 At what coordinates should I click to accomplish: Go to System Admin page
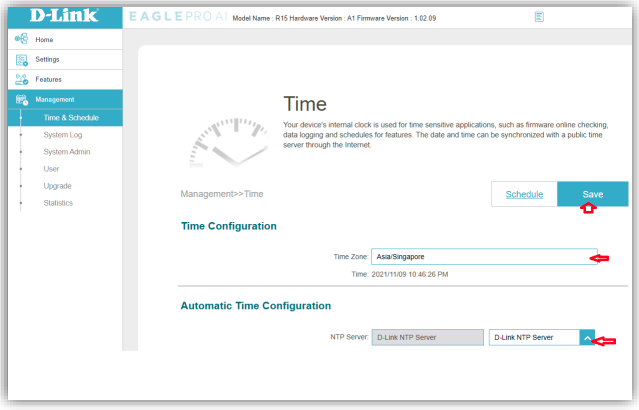coord(67,152)
